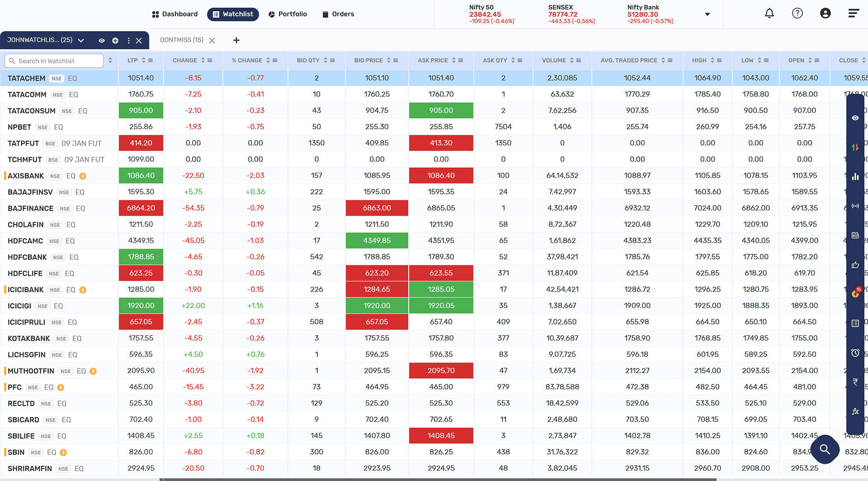Toggle sort on the BID PRICE column

[389, 61]
